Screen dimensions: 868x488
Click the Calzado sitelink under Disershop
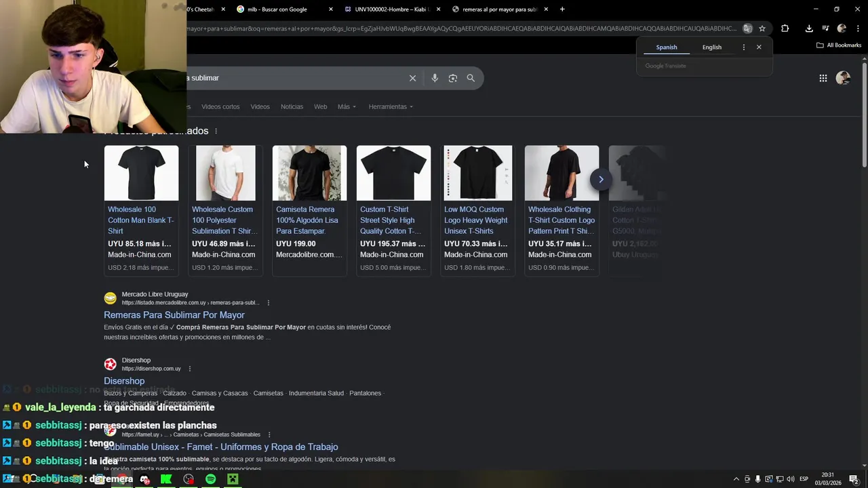coord(174,393)
